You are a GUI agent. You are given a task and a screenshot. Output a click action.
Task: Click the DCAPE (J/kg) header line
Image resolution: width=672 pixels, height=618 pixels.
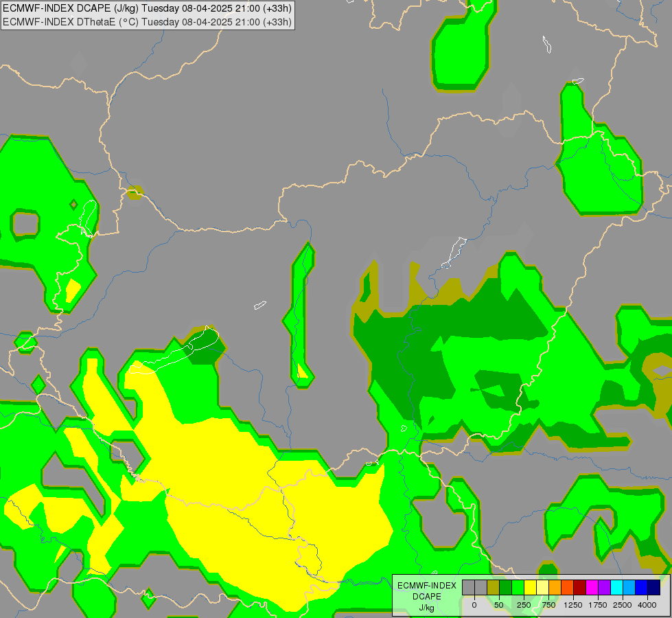(x=148, y=8)
